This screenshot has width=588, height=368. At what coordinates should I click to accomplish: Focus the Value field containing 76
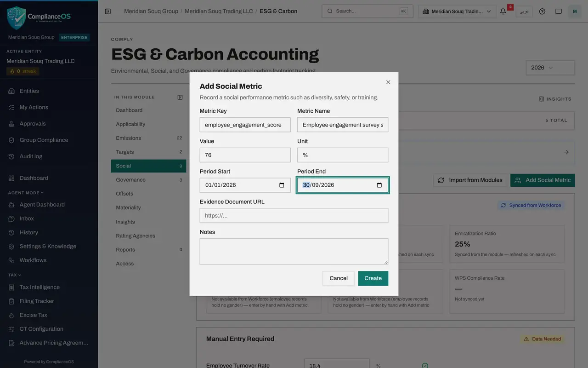pyautogui.click(x=245, y=155)
